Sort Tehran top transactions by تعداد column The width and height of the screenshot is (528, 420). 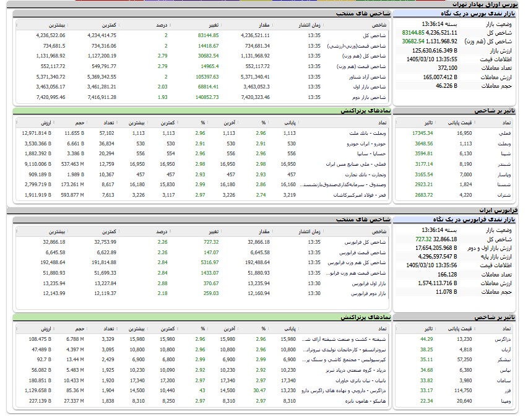click(x=108, y=123)
